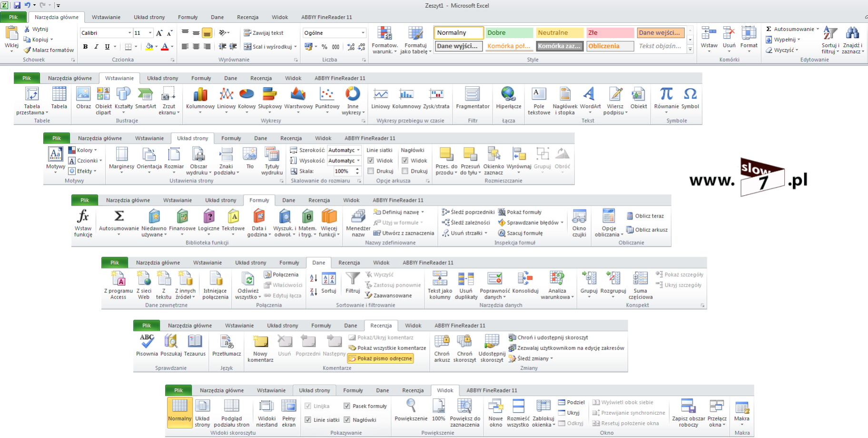The image size is (868, 438).
Task: Toggle the Linijka ruler checkbox
Action: click(x=308, y=406)
